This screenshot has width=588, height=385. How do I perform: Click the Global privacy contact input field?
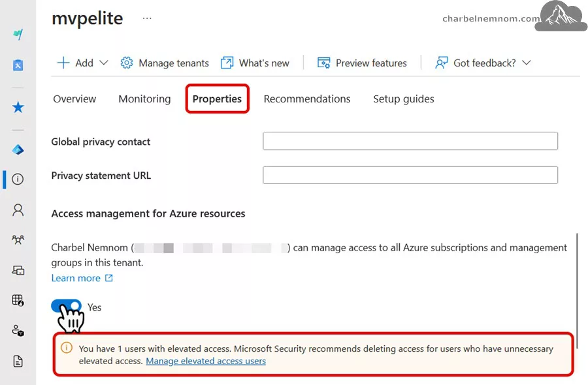point(410,141)
